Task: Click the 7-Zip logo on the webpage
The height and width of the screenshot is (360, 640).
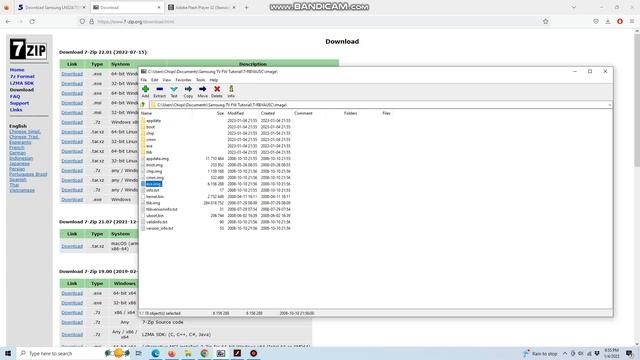Action: point(28,49)
